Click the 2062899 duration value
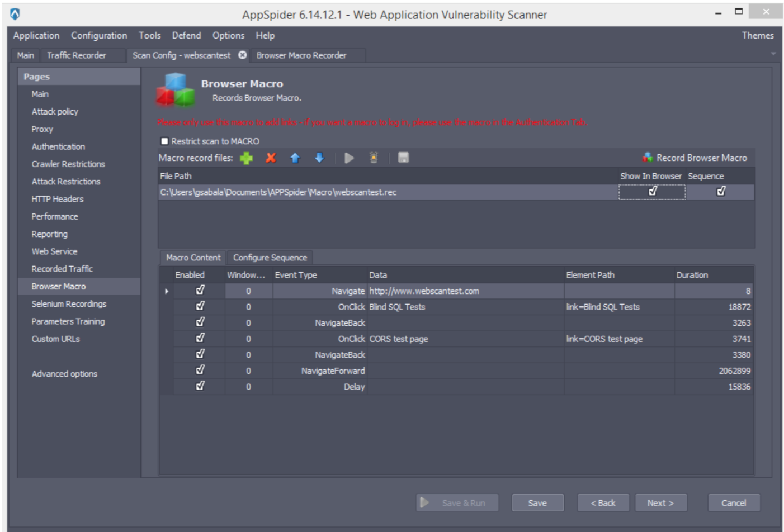 coord(714,370)
